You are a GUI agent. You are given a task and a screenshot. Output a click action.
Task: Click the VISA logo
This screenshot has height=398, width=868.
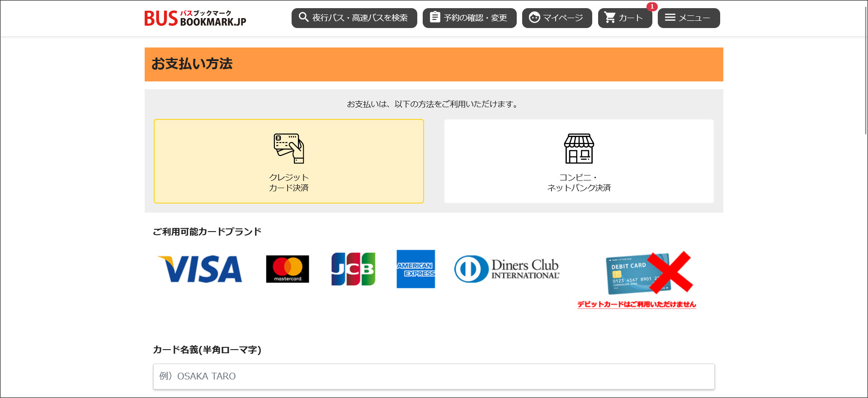pyautogui.click(x=200, y=269)
